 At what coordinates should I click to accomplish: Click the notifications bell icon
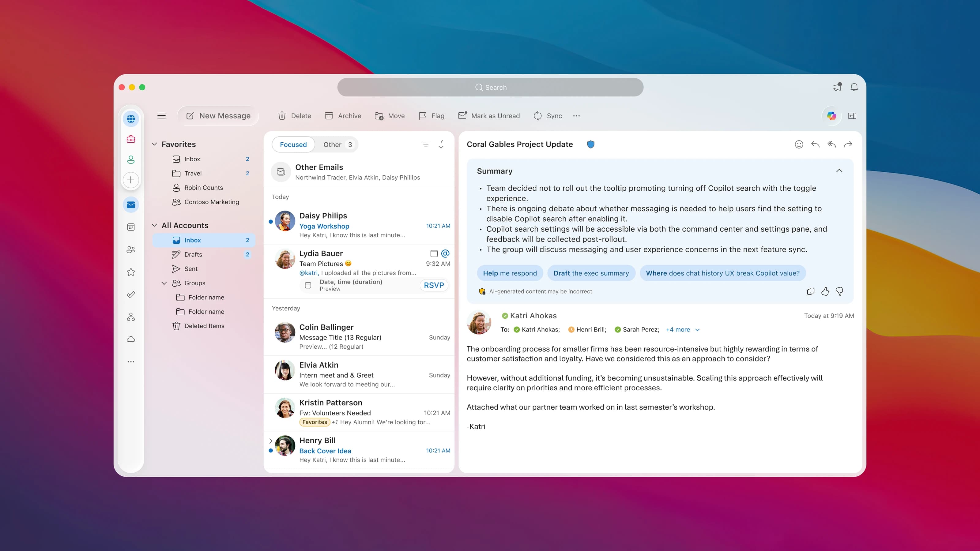pyautogui.click(x=854, y=87)
